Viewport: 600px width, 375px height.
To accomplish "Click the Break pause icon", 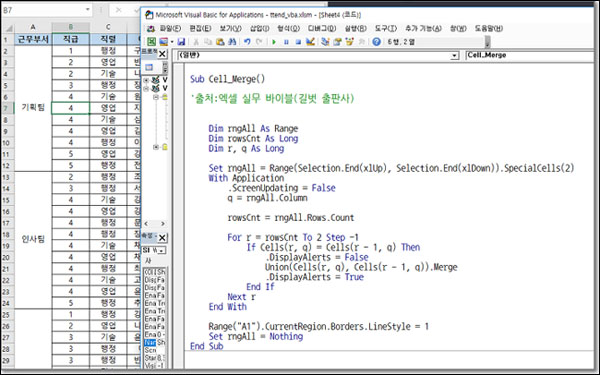I will tap(286, 42).
